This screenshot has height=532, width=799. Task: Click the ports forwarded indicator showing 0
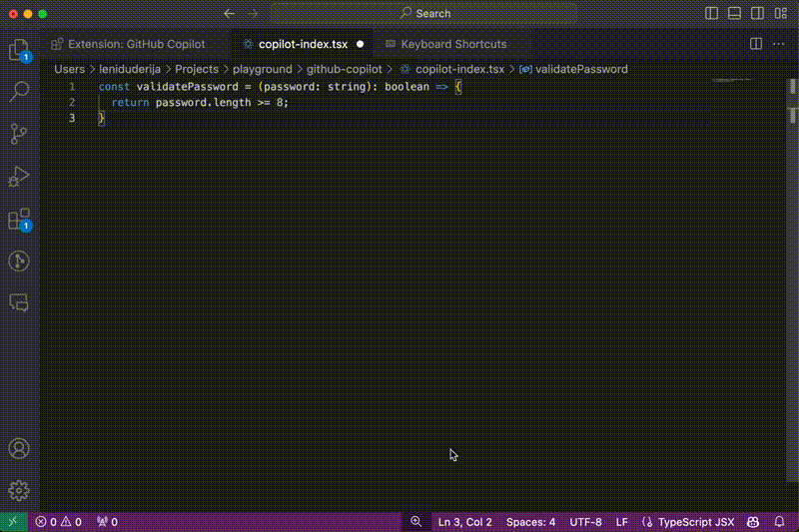108,522
